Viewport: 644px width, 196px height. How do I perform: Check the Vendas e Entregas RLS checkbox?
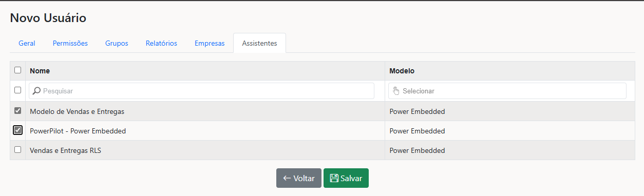[x=18, y=150]
